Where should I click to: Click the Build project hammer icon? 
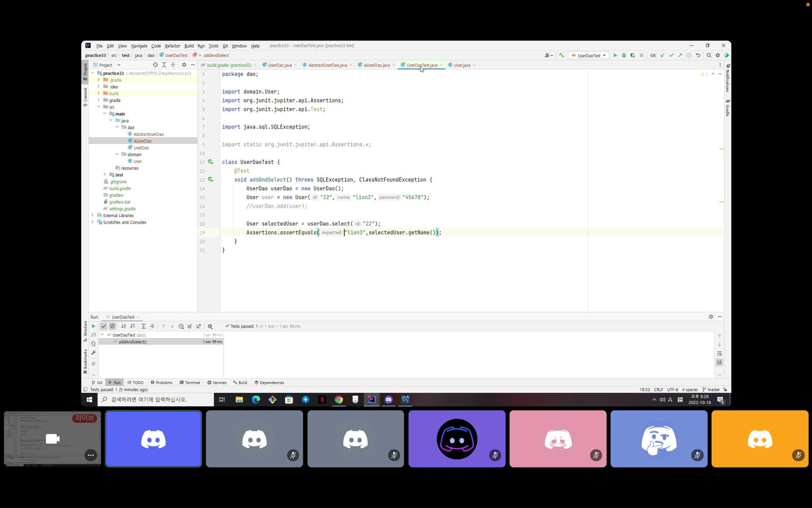pyautogui.click(x=561, y=56)
